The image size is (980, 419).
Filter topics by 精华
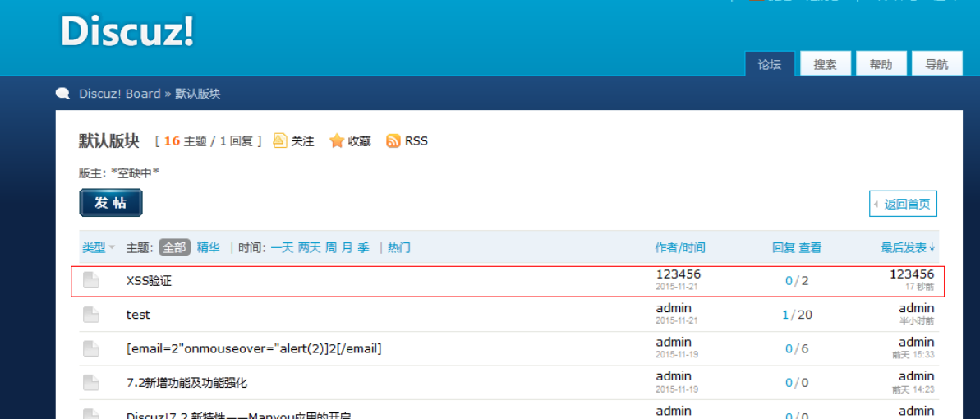click(208, 247)
